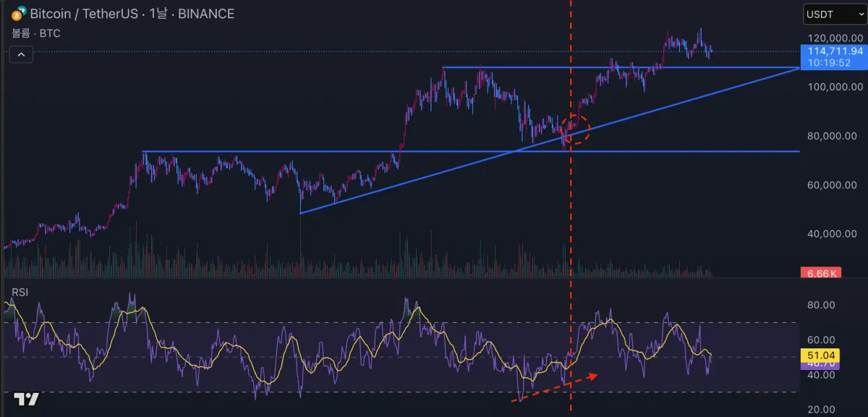Select the red dashed arrow in the RSI pane
This screenshot has height=417, width=868.
tap(557, 387)
